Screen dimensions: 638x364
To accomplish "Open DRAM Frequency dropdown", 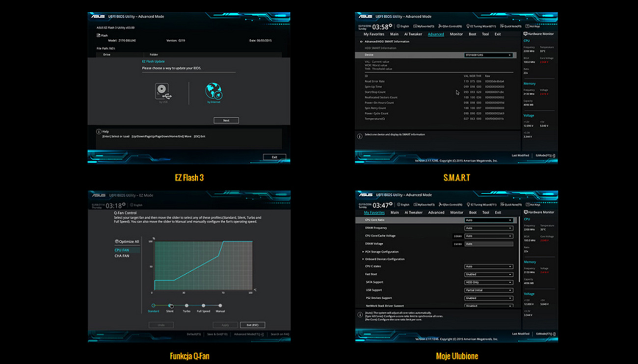I will click(488, 228).
